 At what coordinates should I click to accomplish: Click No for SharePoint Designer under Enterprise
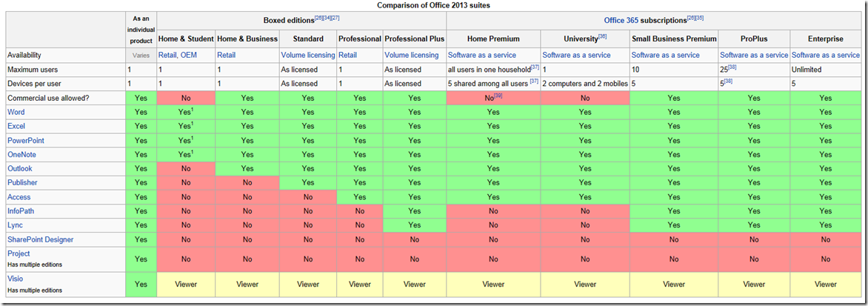tap(825, 239)
